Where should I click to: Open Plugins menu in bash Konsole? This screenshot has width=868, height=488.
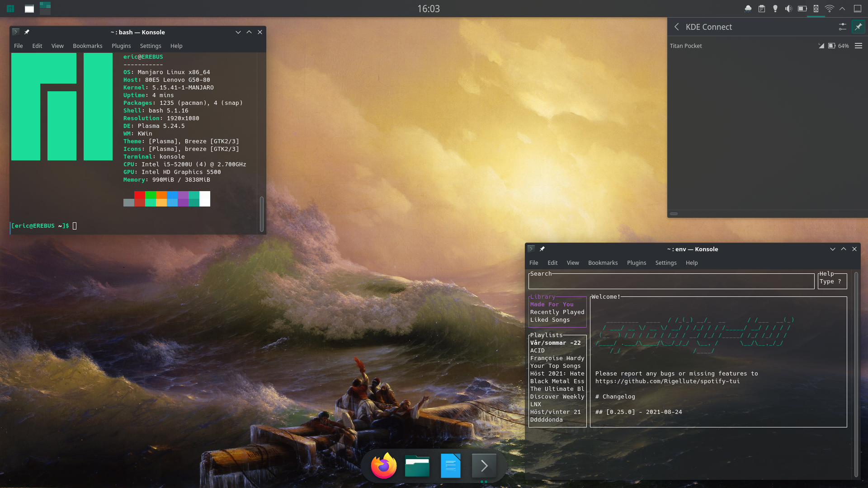click(x=121, y=46)
